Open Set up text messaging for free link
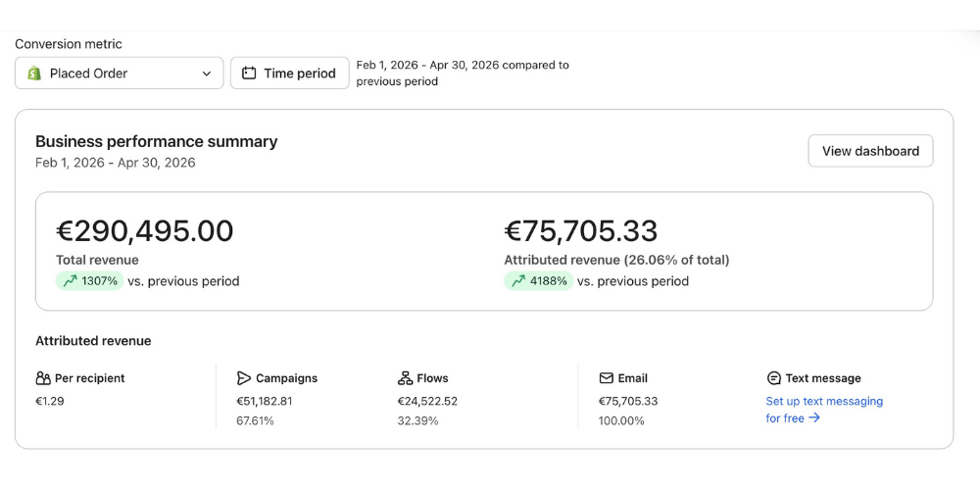The height and width of the screenshot is (490, 980). 824,410
